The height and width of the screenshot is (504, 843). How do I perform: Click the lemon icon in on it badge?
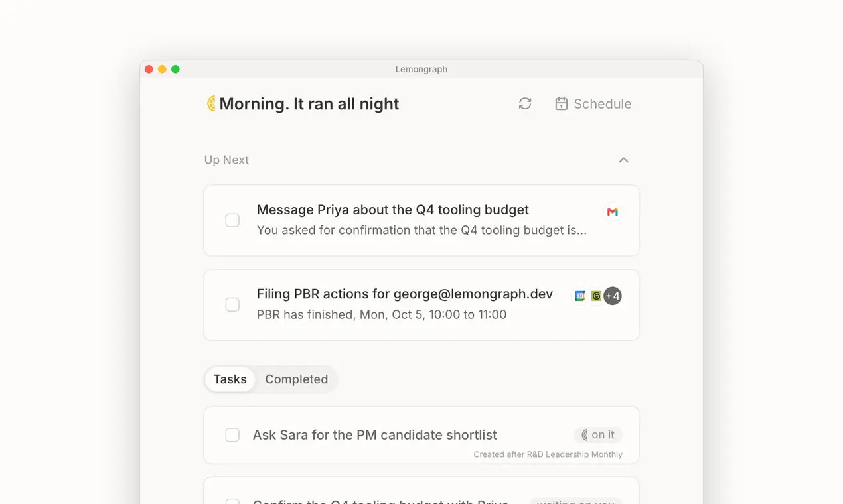click(x=585, y=435)
